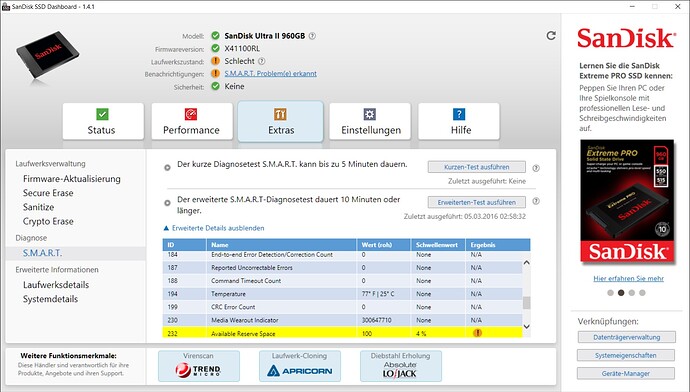This screenshot has height=392, width=690.
Task: Select the Command Timeout Count row
Action: (342, 281)
